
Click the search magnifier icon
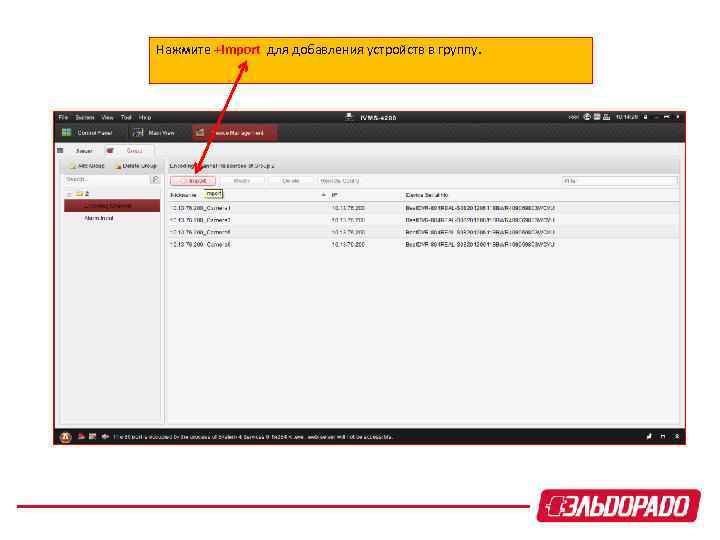click(156, 179)
